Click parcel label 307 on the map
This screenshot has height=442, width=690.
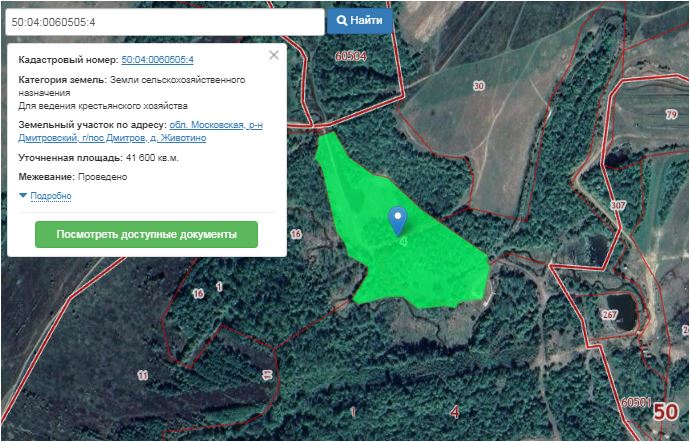(x=618, y=205)
